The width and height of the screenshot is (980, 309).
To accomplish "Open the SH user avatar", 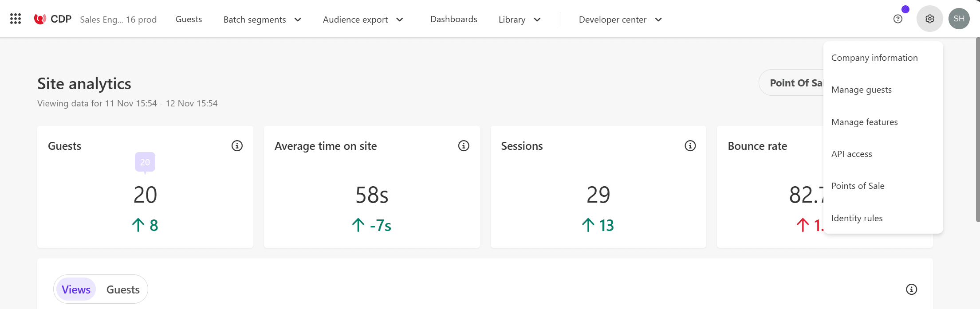I will click(x=959, y=19).
